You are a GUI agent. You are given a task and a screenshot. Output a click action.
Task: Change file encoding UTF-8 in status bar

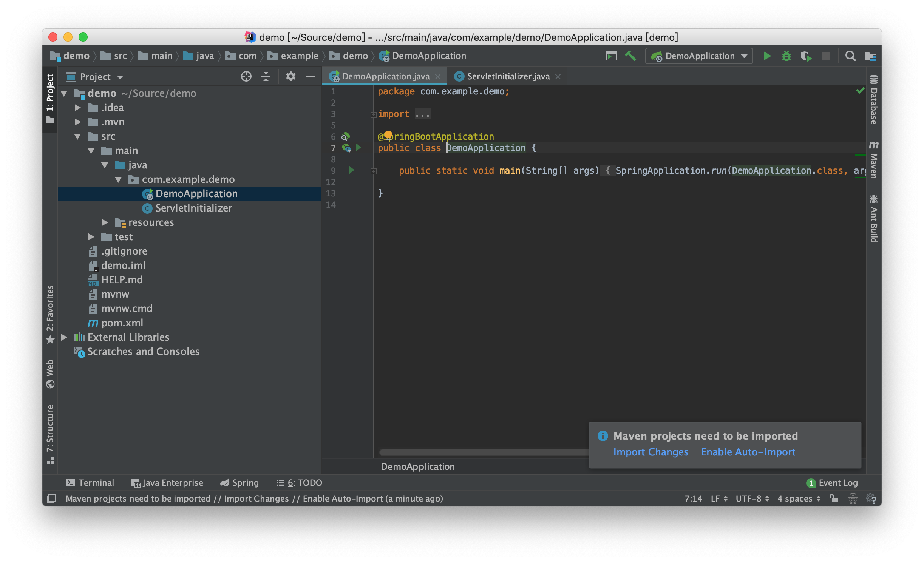pyautogui.click(x=752, y=499)
